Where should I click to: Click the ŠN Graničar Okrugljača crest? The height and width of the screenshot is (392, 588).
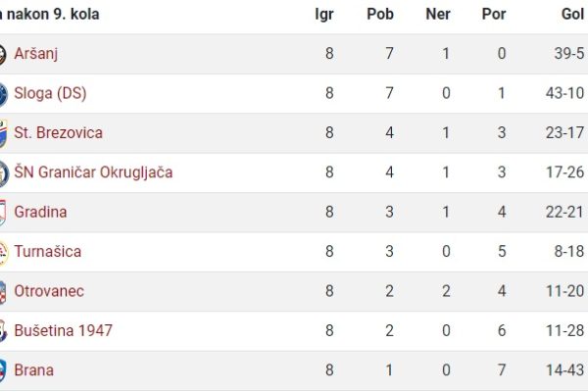[x=4, y=173]
